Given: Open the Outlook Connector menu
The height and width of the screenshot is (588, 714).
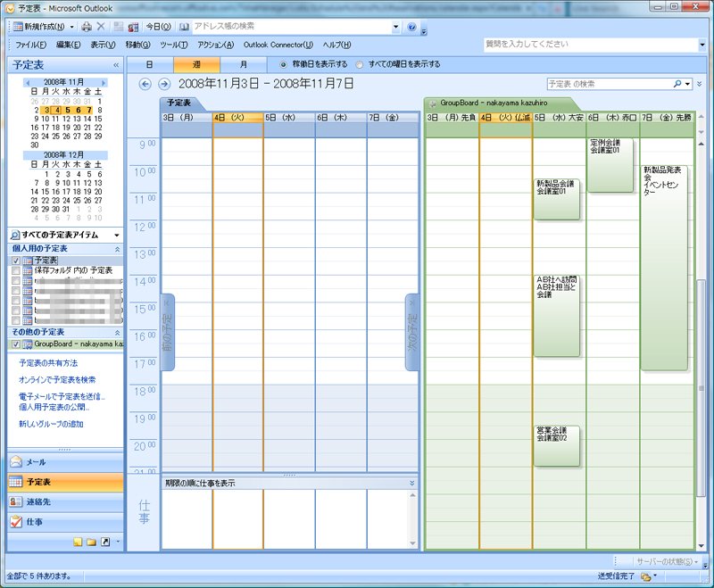Looking at the screenshot, I should point(278,45).
